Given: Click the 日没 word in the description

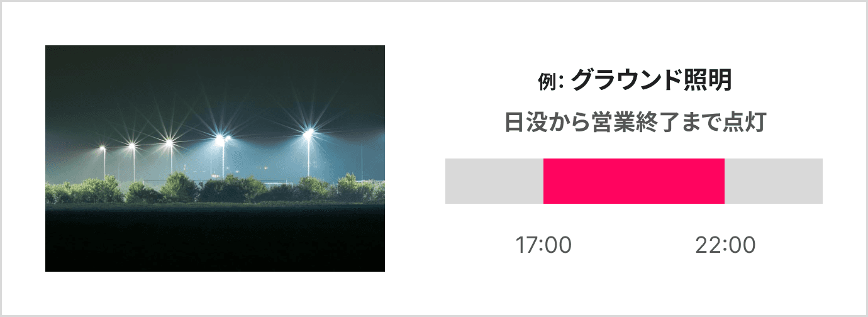Looking at the screenshot, I should pos(528,123).
